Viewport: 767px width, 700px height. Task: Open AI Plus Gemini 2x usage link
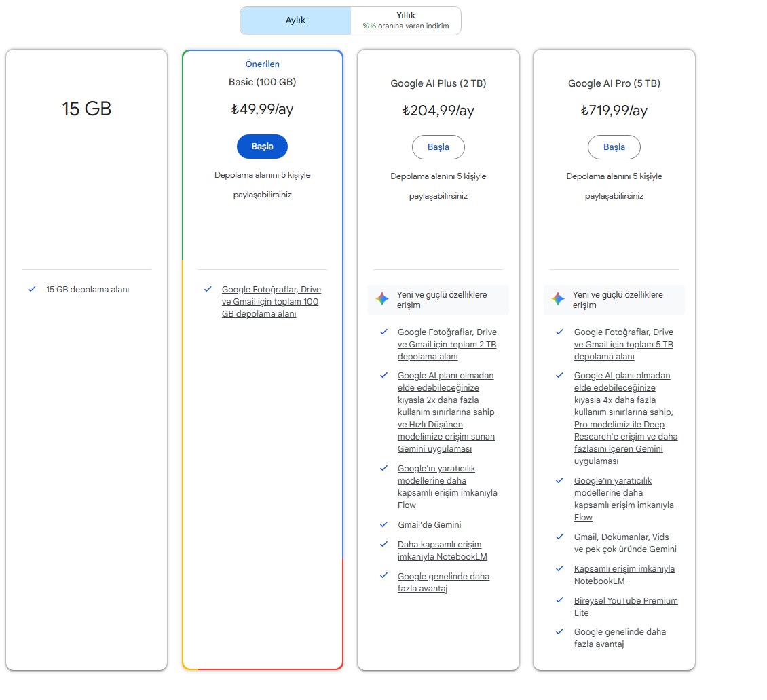[x=446, y=412]
